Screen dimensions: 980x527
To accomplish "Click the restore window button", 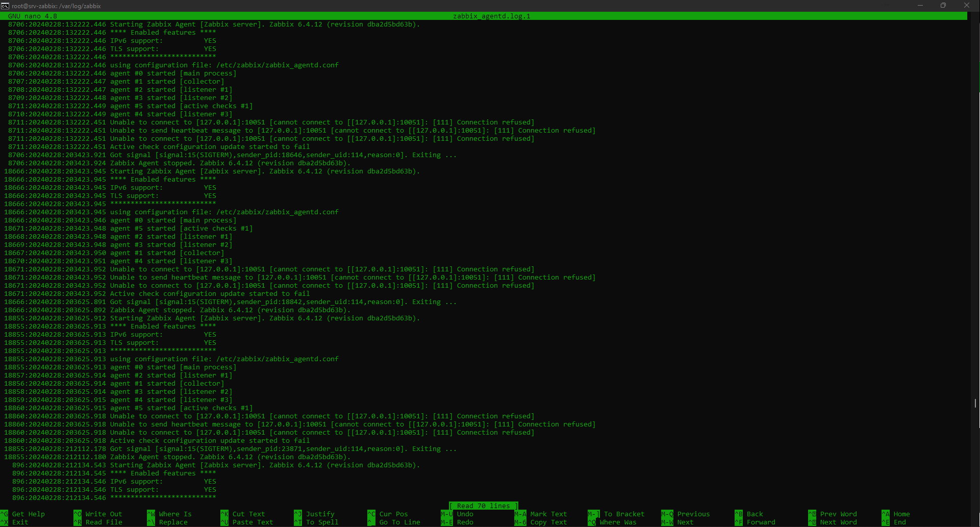I will tap(943, 6).
